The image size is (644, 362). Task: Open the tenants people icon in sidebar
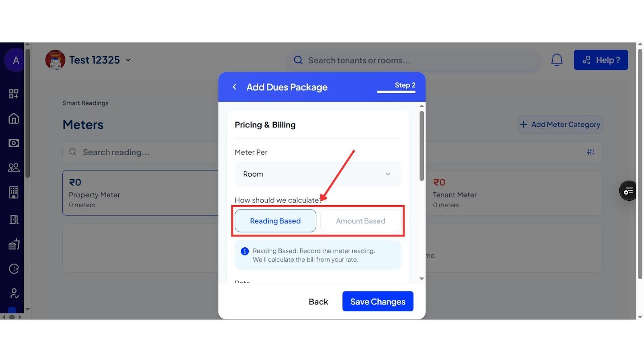[x=14, y=167]
